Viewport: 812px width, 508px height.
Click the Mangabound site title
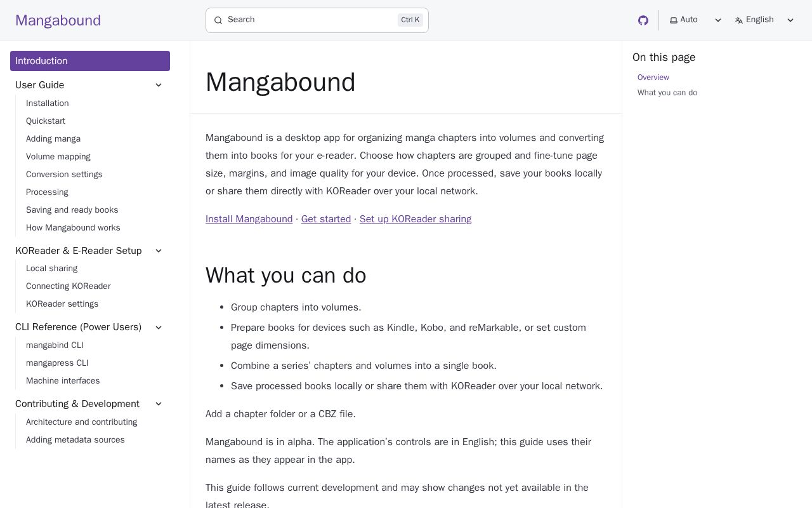tap(58, 20)
